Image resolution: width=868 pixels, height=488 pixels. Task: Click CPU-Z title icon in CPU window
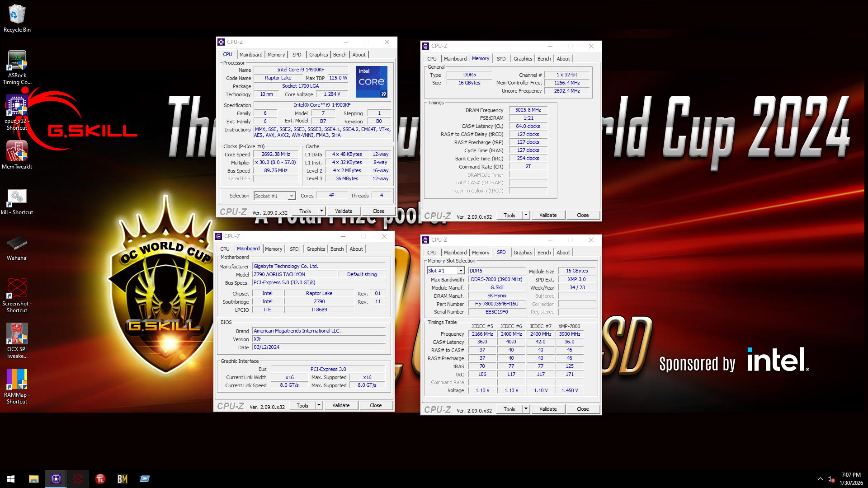tap(221, 42)
